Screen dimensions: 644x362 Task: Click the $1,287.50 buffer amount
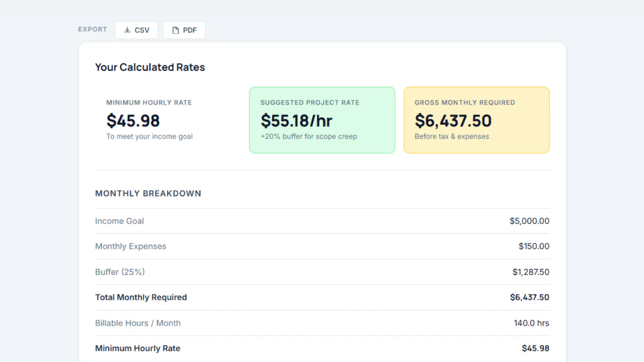531,272
